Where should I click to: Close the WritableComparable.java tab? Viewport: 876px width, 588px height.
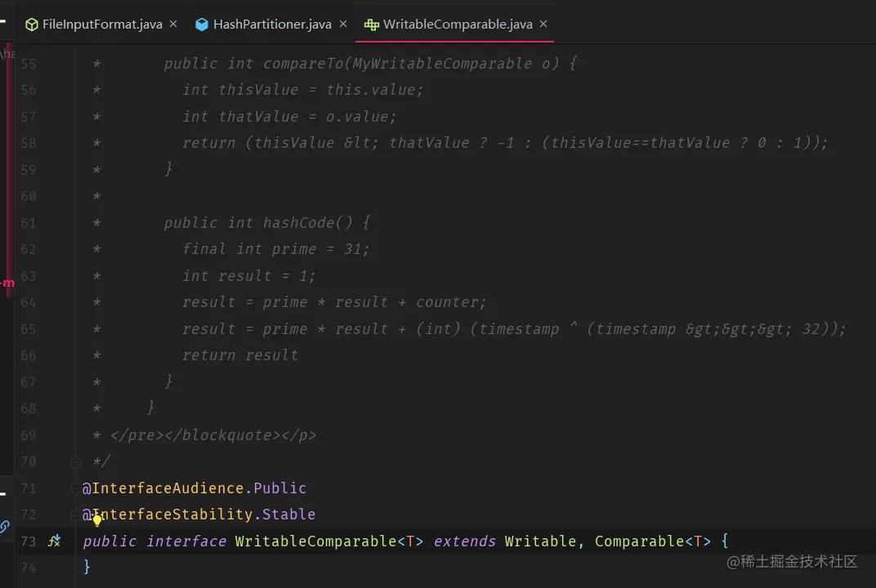pyautogui.click(x=543, y=24)
